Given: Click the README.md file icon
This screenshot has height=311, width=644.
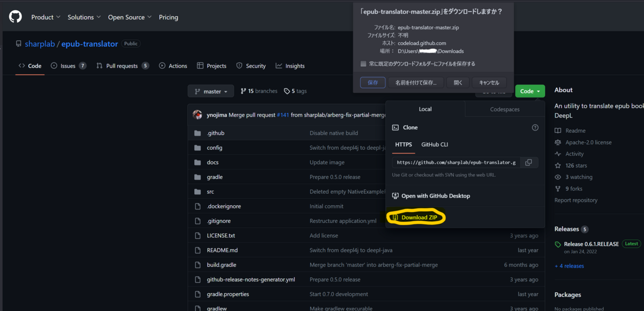Looking at the screenshot, I should pyautogui.click(x=197, y=250).
